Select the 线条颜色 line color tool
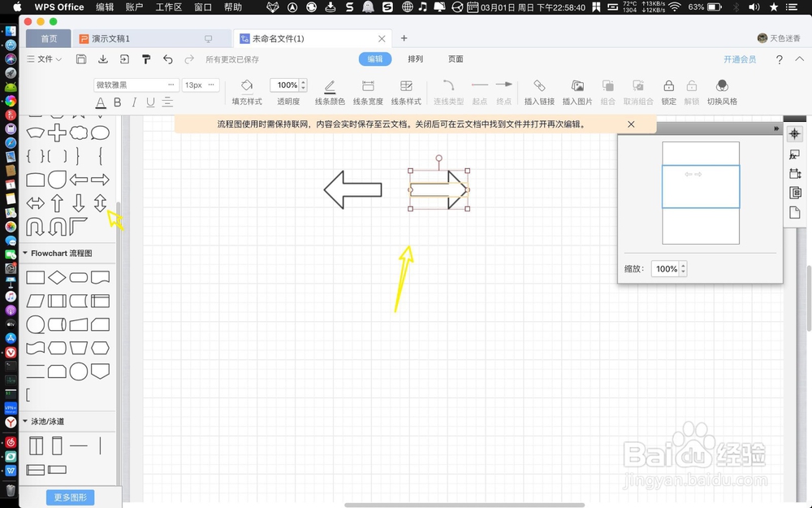 tap(329, 92)
